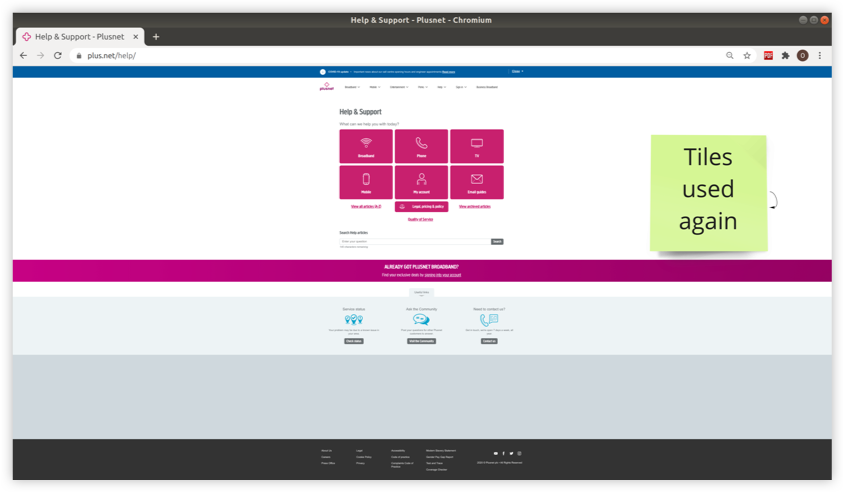Open the Broadband help tile
This screenshot has width=843, height=492.
coord(366,146)
